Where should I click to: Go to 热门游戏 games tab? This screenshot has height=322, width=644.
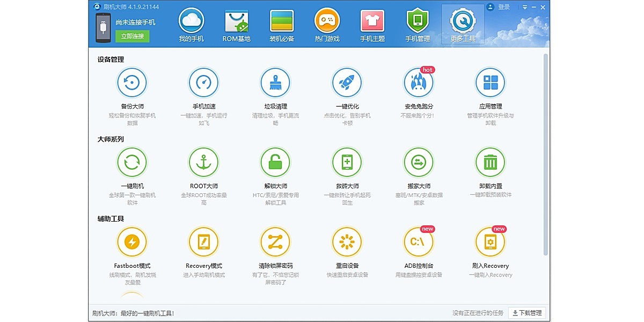point(327,25)
